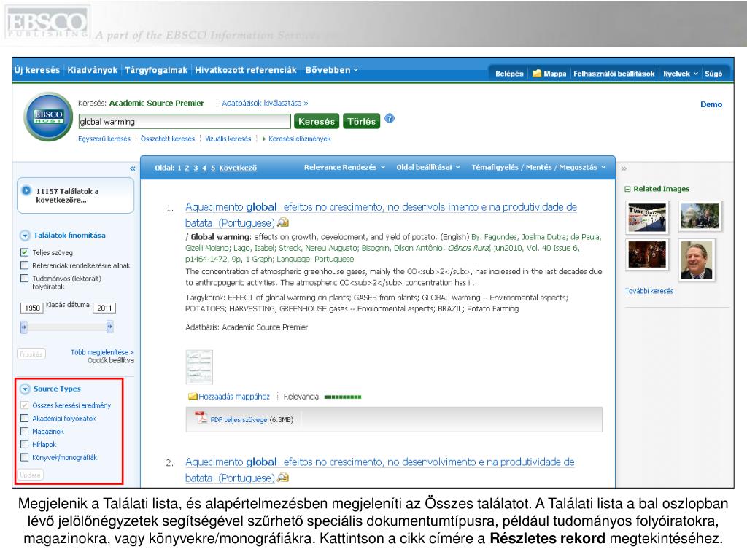The height and width of the screenshot is (560, 747).
Task: Open Hivatkozott referenciák menu item
Action: pyautogui.click(x=246, y=70)
